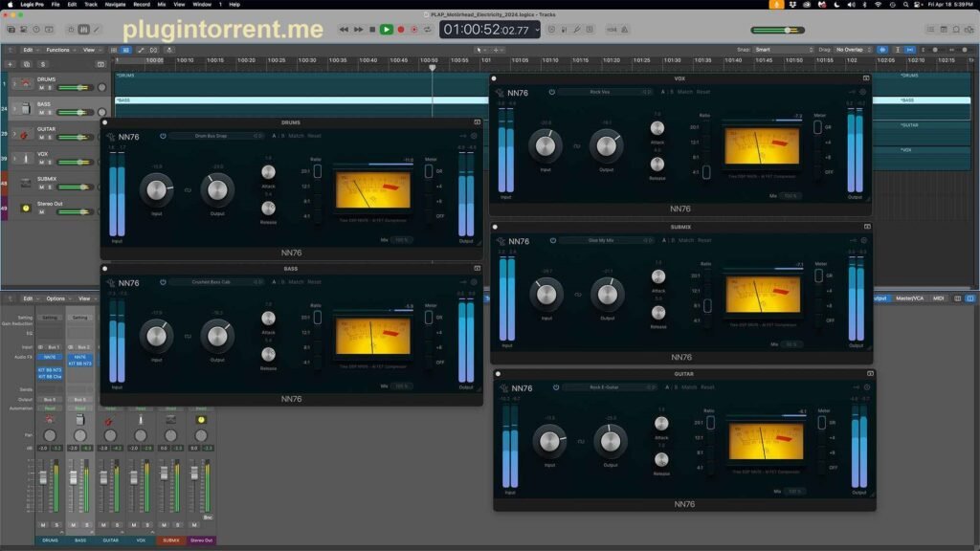Viewport: 980px width, 551px height.
Task: Toggle power button of GUITAR NN76 plugin
Action: [556, 387]
